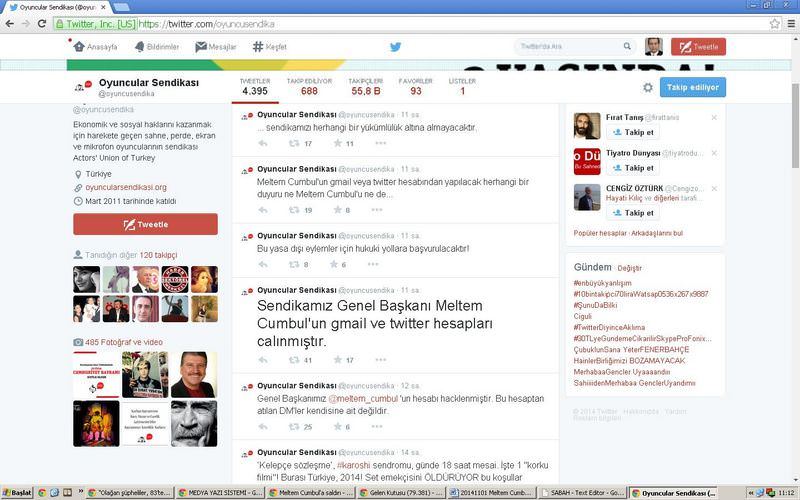The image size is (800, 500).
Task: Click the large red Tweetle button in sidebar
Action: coord(145,224)
